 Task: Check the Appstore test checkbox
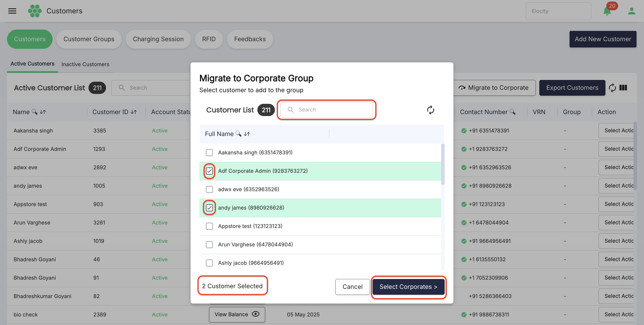pos(209,226)
